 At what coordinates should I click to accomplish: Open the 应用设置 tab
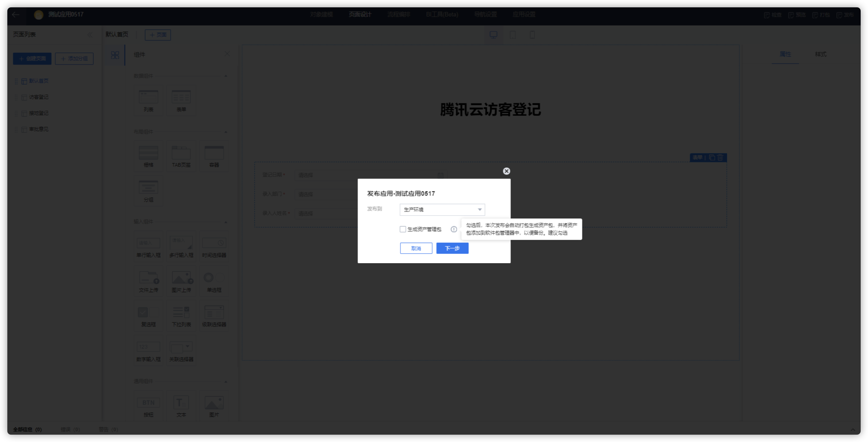point(524,14)
